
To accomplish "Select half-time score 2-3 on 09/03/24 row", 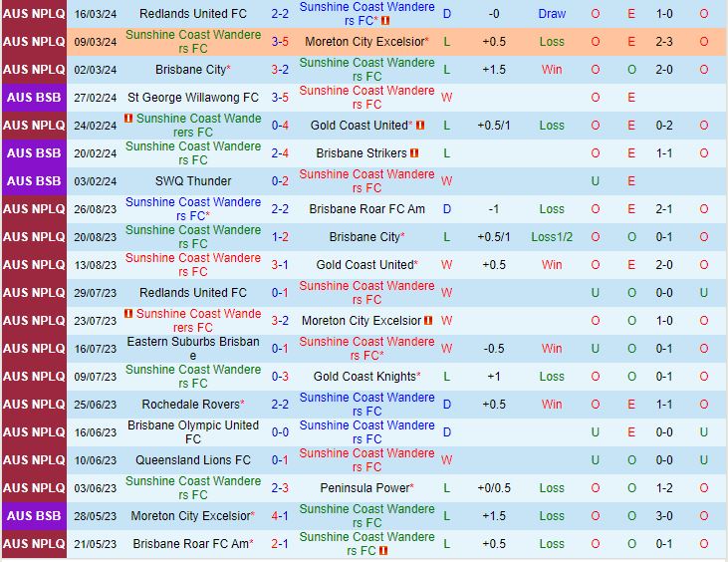I will tap(664, 42).
